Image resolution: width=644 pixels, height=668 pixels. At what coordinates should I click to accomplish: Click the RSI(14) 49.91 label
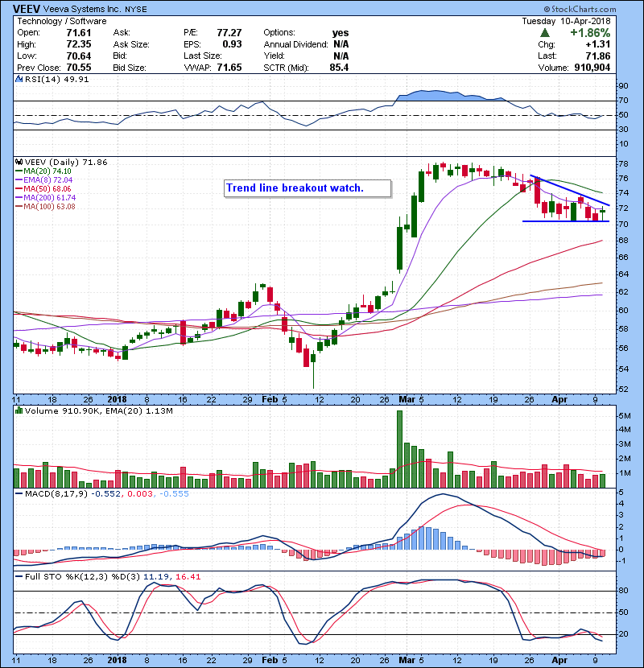coord(56,79)
